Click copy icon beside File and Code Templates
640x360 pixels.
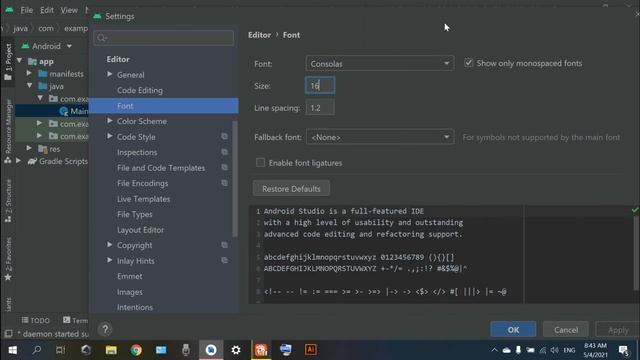[x=224, y=167]
